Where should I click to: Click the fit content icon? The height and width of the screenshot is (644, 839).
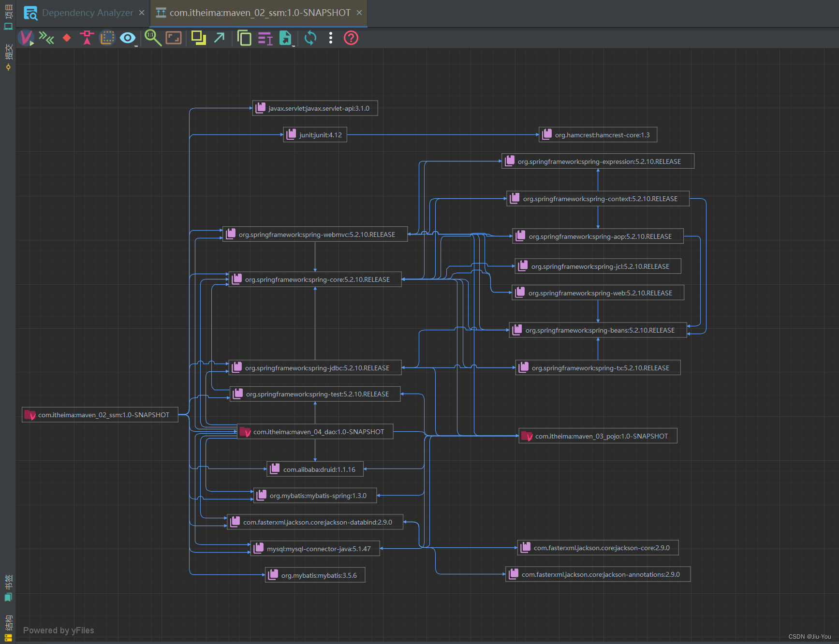click(174, 38)
